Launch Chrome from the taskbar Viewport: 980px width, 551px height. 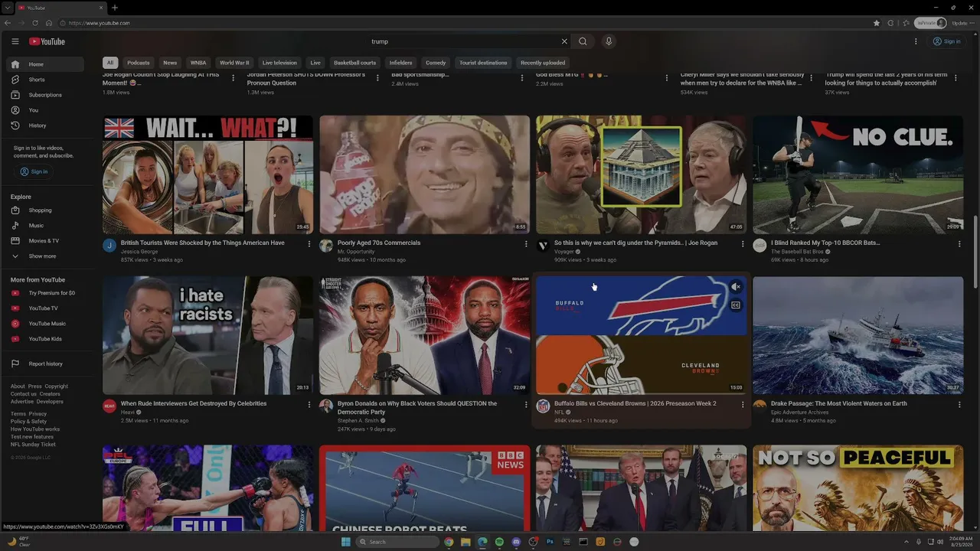pos(449,542)
